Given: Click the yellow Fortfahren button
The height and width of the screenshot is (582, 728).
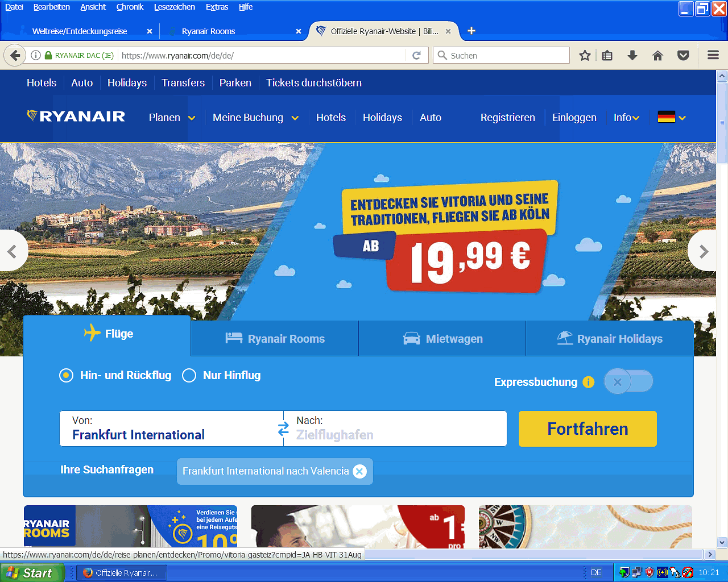Looking at the screenshot, I should pyautogui.click(x=588, y=429).
